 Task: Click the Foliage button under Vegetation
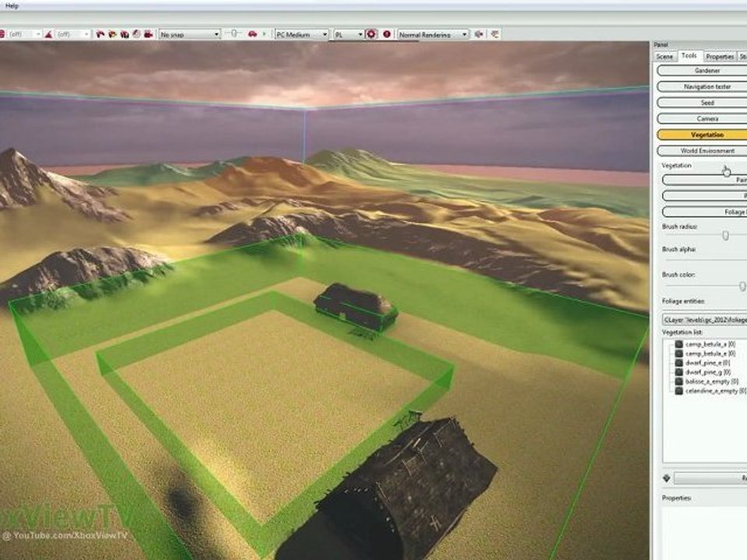705,212
